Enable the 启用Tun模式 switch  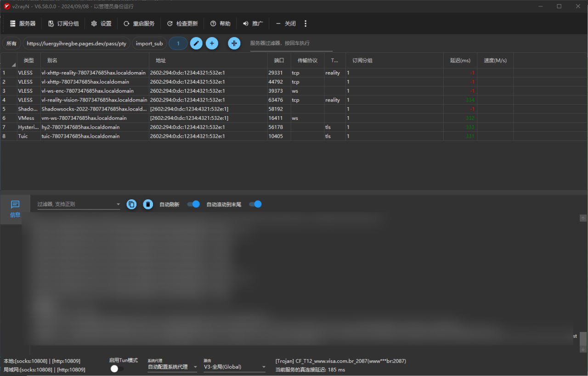(x=117, y=369)
